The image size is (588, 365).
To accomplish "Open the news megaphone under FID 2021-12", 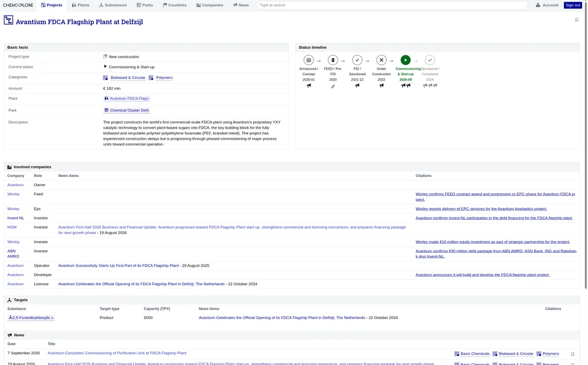I will click(357, 86).
